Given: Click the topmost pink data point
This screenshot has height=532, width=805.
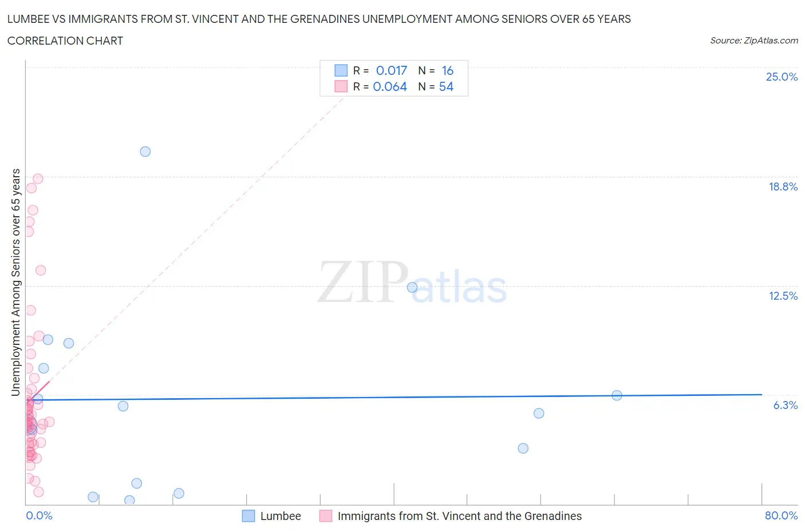Looking at the screenshot, I should [38, 178].
